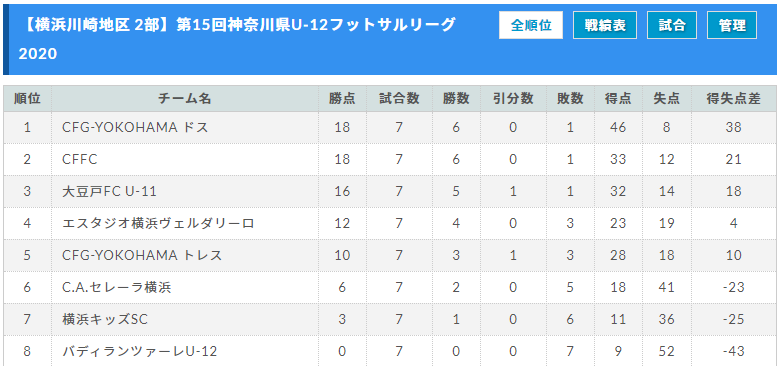Select team 大豆戸FC U-11
Viewport: 779px width, 366px height.
point(109,192)
